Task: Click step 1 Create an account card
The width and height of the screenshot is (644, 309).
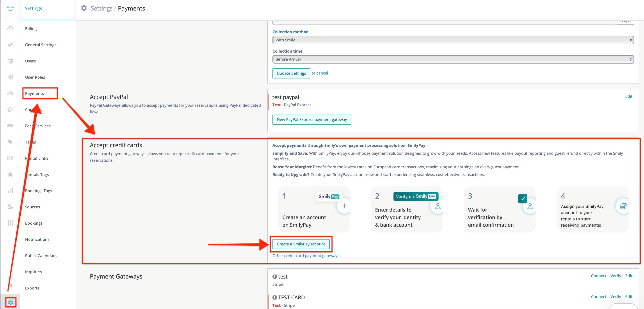Action: (x=314, y=209)
